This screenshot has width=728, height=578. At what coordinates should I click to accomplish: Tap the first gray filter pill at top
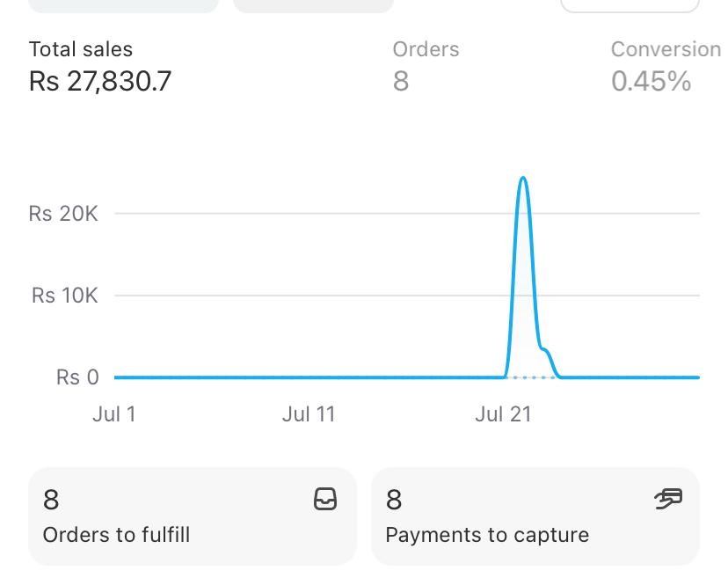[123, 4]
